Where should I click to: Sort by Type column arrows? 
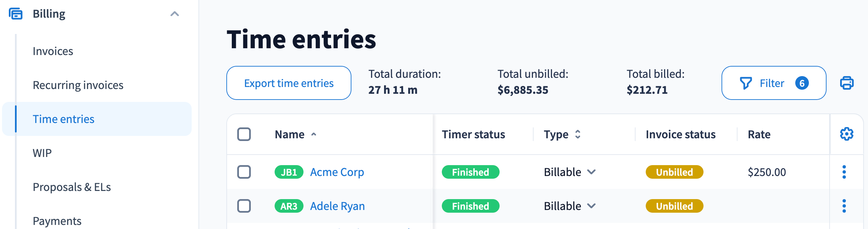point(578,134)
